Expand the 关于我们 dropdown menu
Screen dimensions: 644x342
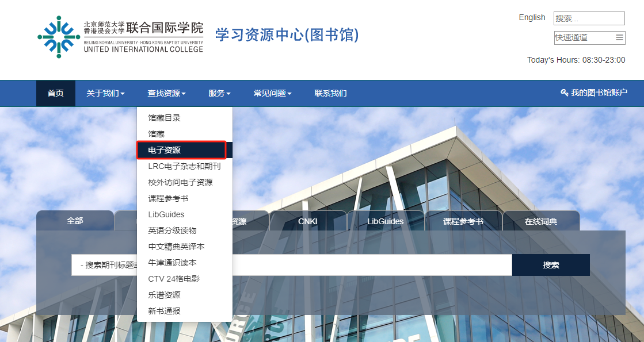105,93
